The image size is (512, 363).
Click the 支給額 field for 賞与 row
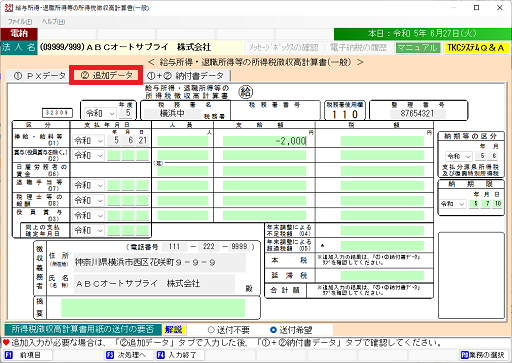[x=264, y=155]
